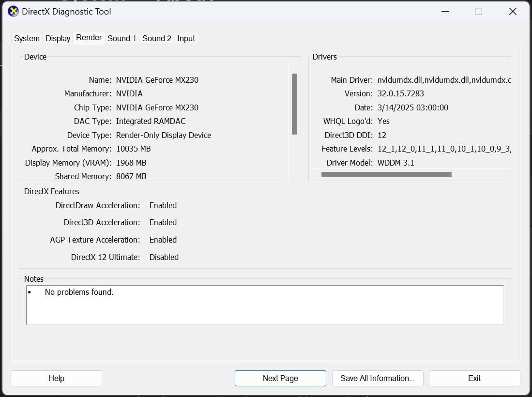The image size is (532, 397).
Task: Click the WHQL Logo'd Yes value
Action: pyautogui.click(x=383, y=121)
